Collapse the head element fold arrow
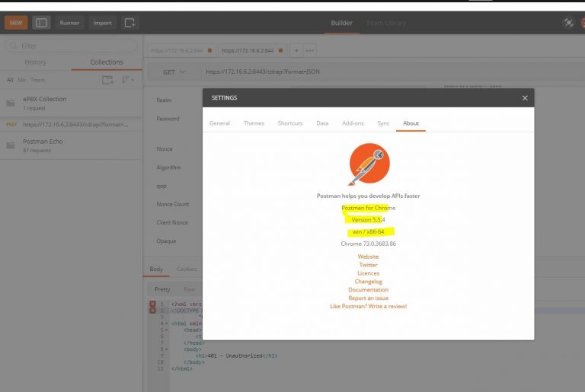This screenshot has height=392, width=585. (x=166, y=330)
